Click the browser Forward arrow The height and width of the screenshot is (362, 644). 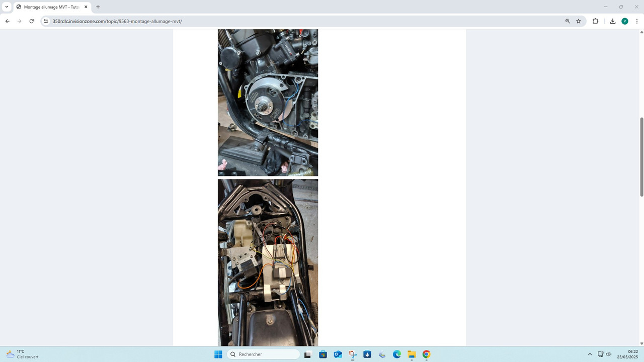coord(19,21)
